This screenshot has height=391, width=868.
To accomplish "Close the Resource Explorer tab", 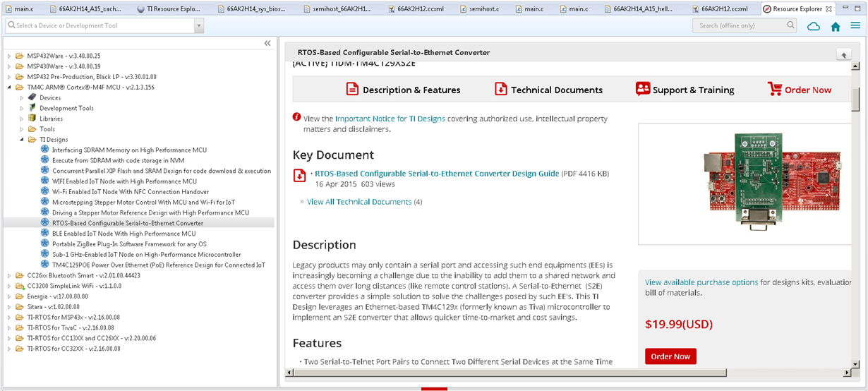I will point(830,8).
